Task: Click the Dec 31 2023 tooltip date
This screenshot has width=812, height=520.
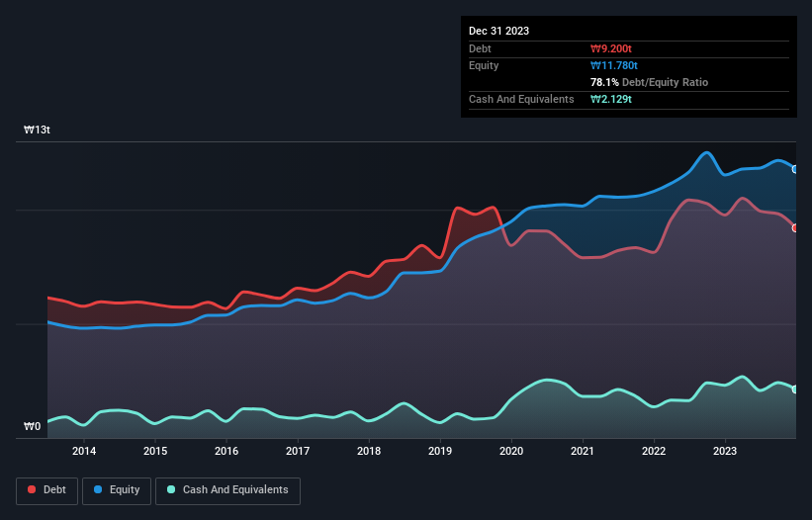Action: (x=498, y=31)
